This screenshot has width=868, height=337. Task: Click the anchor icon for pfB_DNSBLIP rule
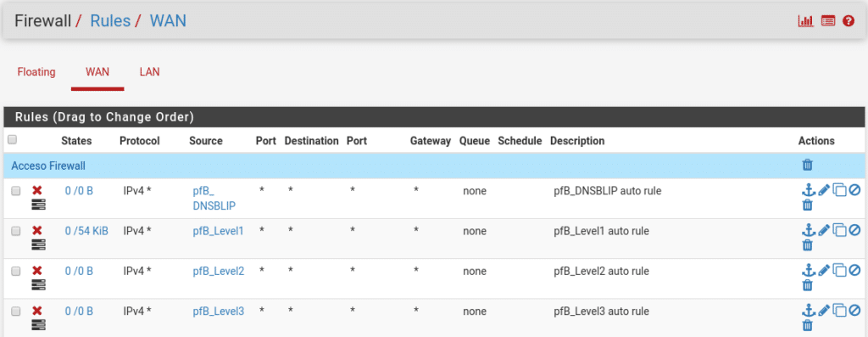click(809, 191)
